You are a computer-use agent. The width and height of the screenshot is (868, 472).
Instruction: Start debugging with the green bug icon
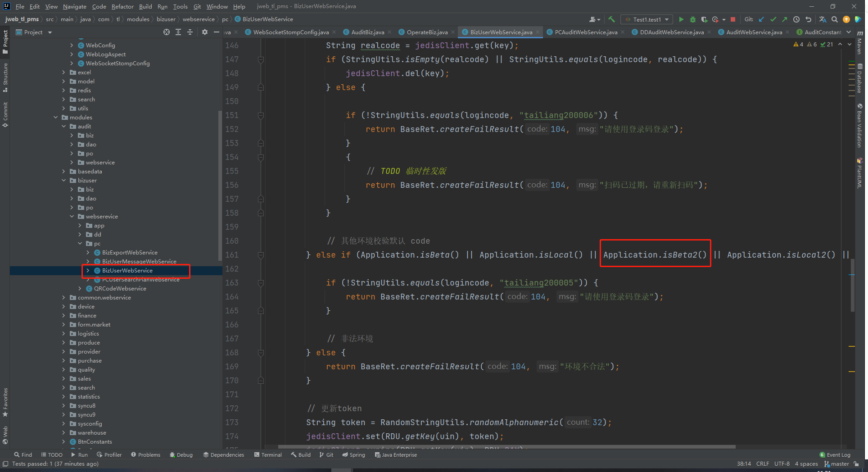693,19
